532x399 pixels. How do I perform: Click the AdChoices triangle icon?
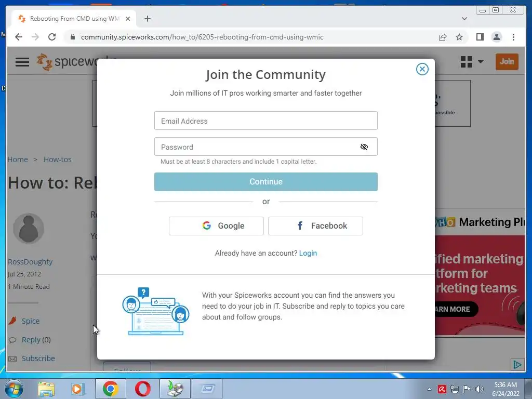pyautogui.click(x=517, y=365)
